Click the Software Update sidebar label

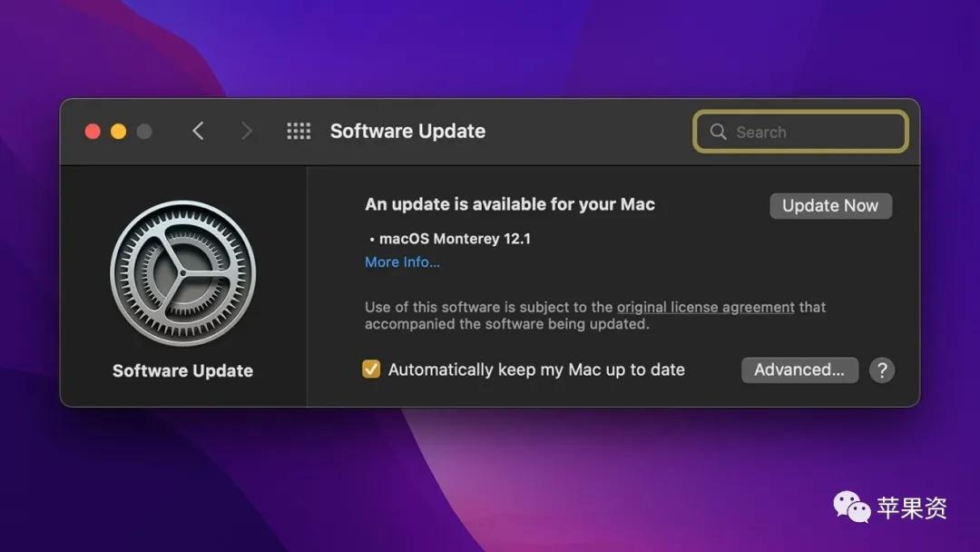[x=181, y=370]
